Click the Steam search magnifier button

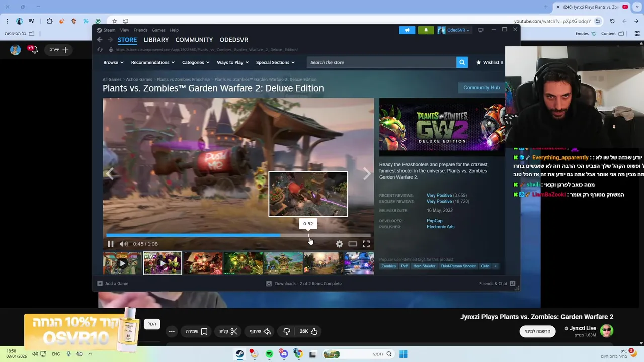pyautogui.click(x=462, y=62)
